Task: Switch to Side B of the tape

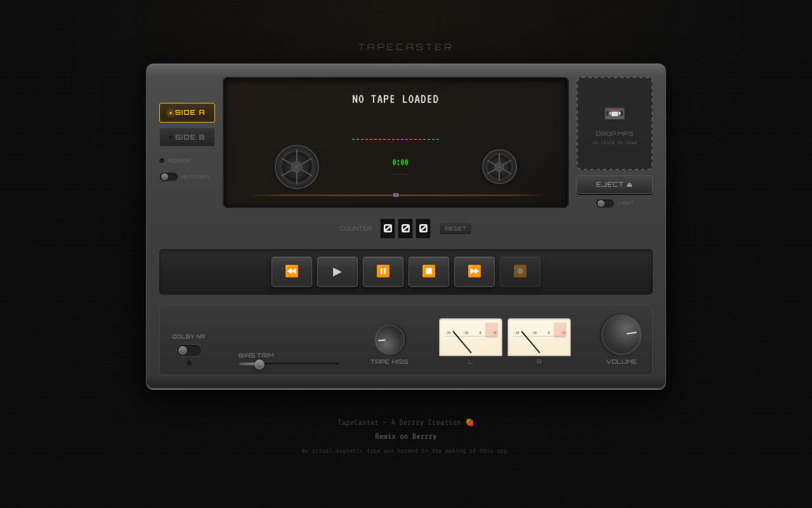Action: tap(187, 137)
